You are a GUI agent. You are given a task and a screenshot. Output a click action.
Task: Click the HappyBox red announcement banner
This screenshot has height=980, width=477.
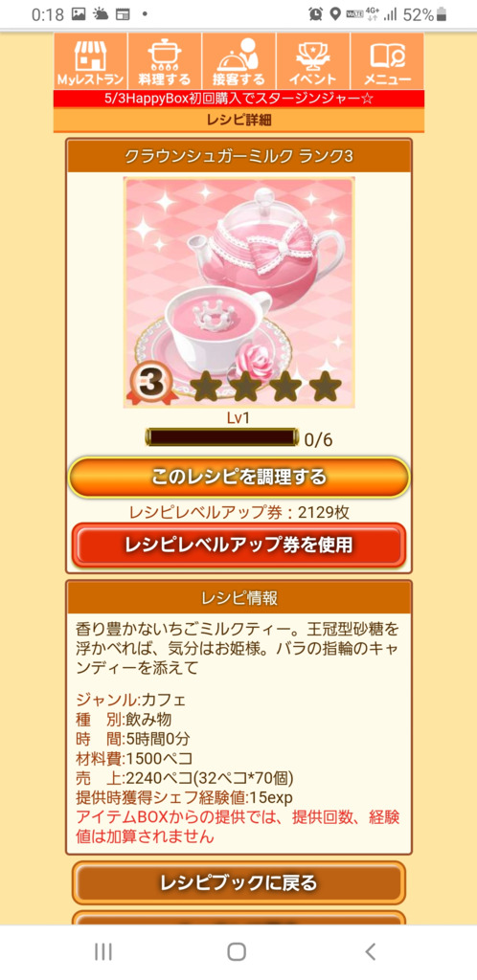238,99
